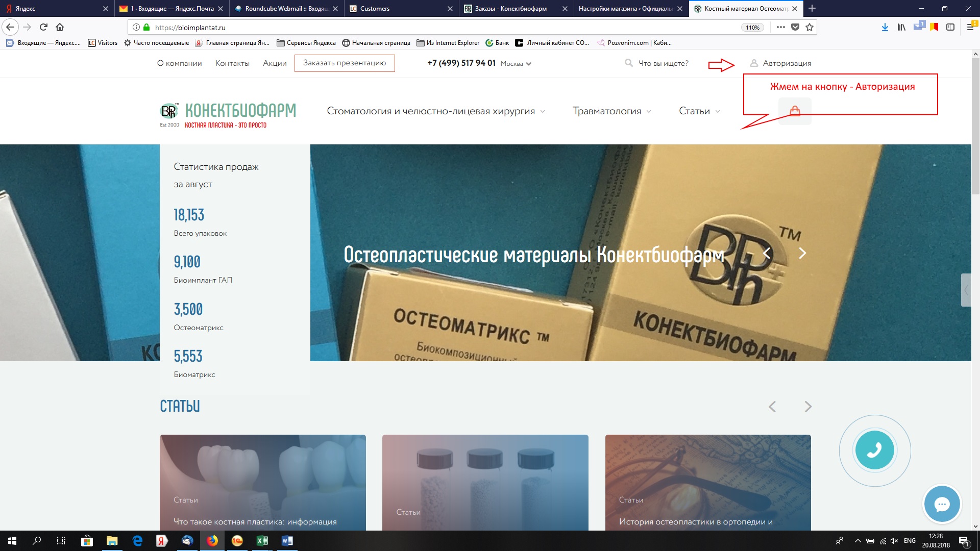Show next slide in hero banner
Image resolution: width=980 pixels, height=551 pixels.
(x=802, y=253)
